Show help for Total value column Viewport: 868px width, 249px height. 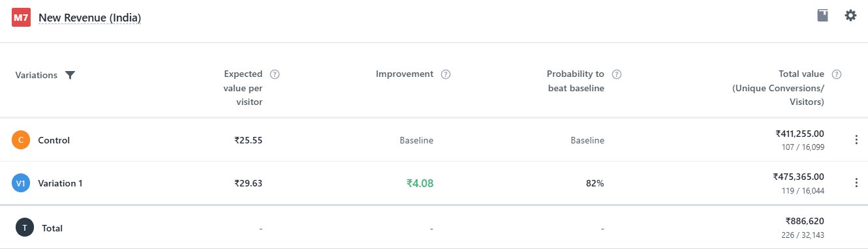[837, 74]
